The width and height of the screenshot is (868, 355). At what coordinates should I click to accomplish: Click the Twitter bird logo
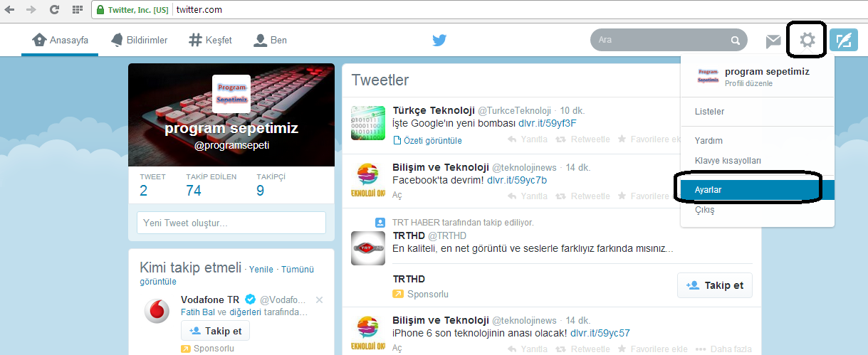point(439,40)
